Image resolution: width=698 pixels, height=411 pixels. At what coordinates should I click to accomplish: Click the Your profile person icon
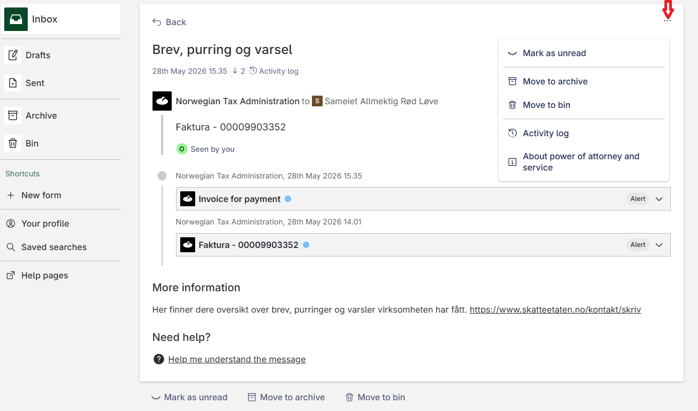tap(11, 224)
